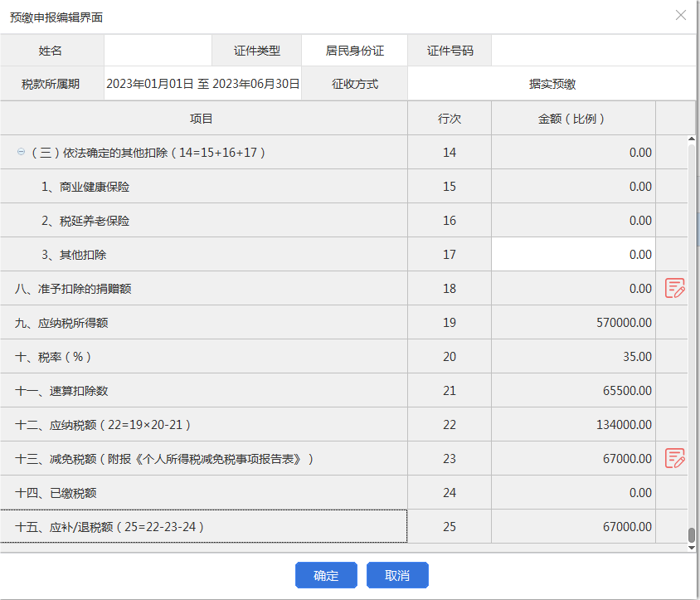Select the 十四、已缴税额 row label
The image size is (700, 600).
[56, 493]
